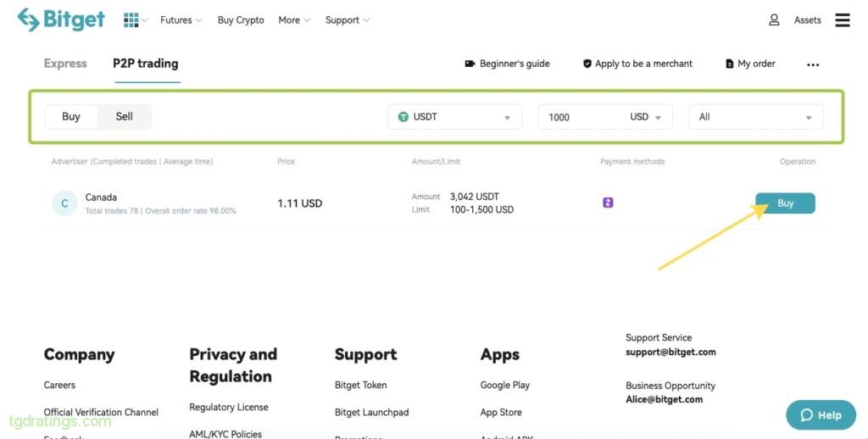Viewport: 868px width, 439px height.
Task: Open the USD currency dropdown
Action: click(x=645, y=117)
